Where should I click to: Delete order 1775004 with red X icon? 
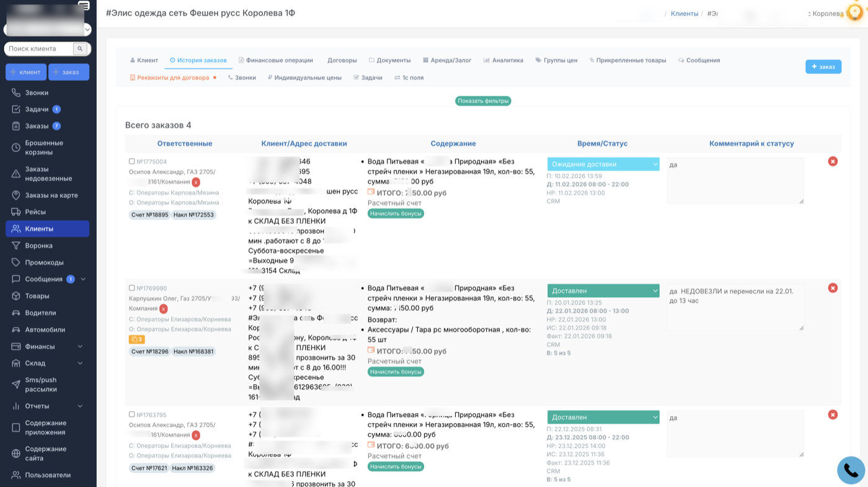[833, 161]
